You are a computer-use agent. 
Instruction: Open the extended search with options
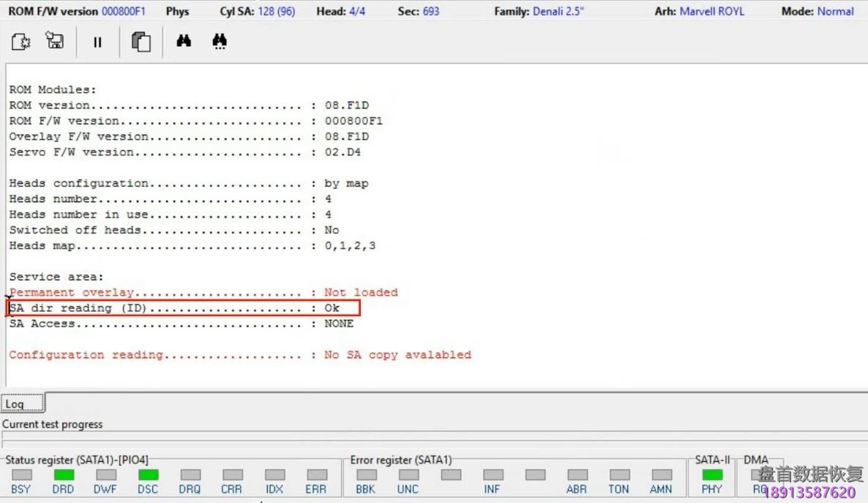(x=220, y=42)
